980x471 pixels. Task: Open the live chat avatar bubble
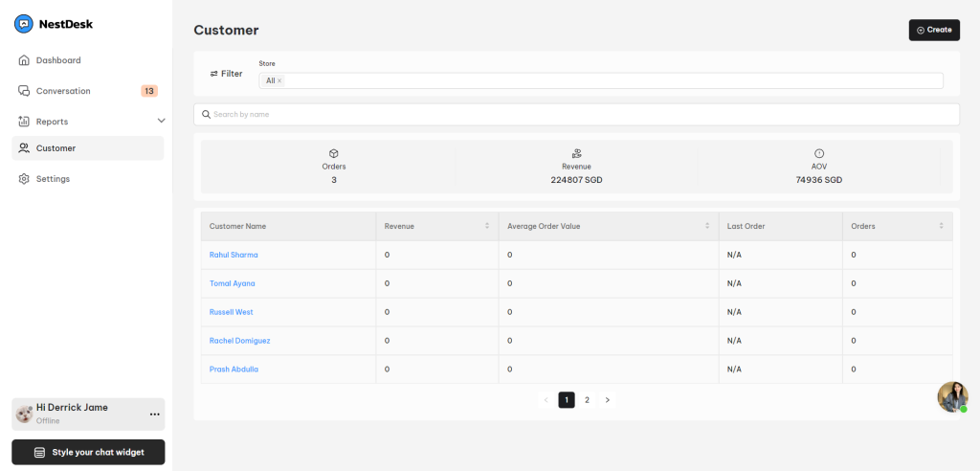[x=952, y=397]
